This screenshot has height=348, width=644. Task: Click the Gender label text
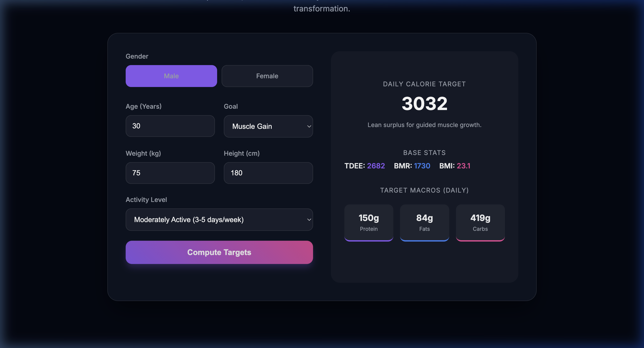point(137,56)
